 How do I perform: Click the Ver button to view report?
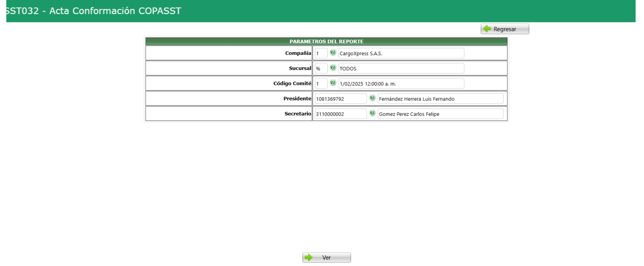click(x=326, y=258)
